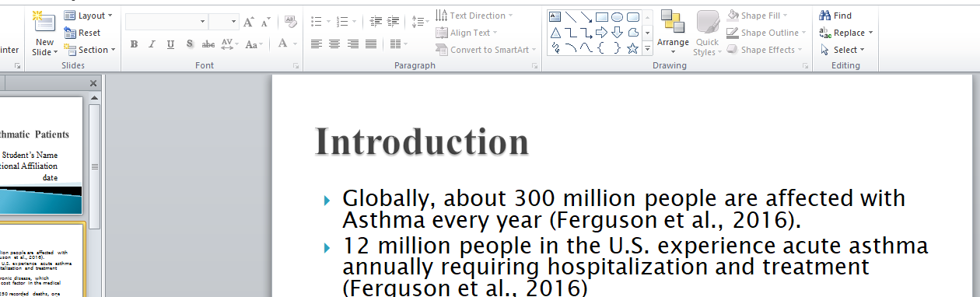This screenshot has width=980, height=297.
Task: Open Font dialog launcher
Action: point(296,67)
